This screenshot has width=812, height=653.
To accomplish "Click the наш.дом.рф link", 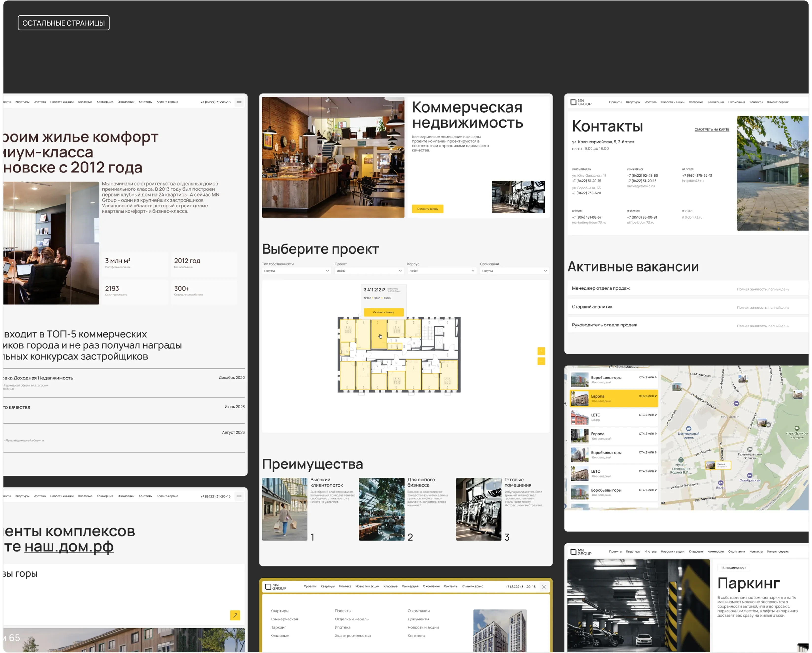I will (x=69, y=546).
